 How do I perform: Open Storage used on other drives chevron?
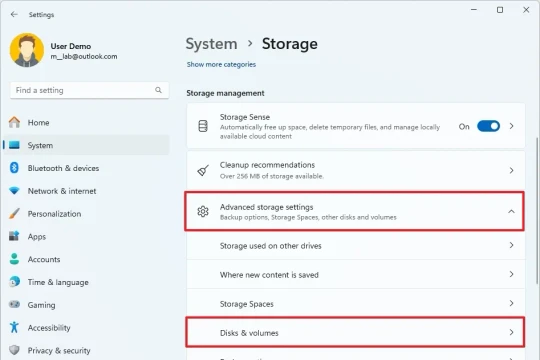[511, 245]
